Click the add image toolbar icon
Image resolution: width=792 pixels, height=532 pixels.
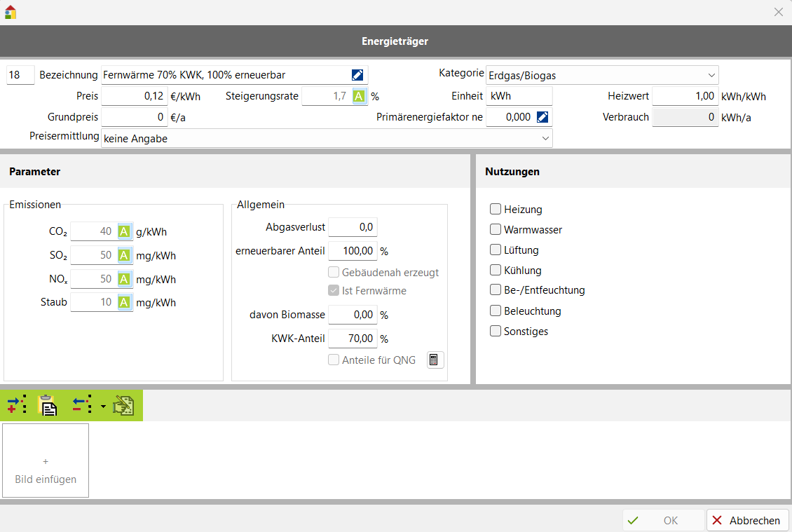tap(17, 405)
